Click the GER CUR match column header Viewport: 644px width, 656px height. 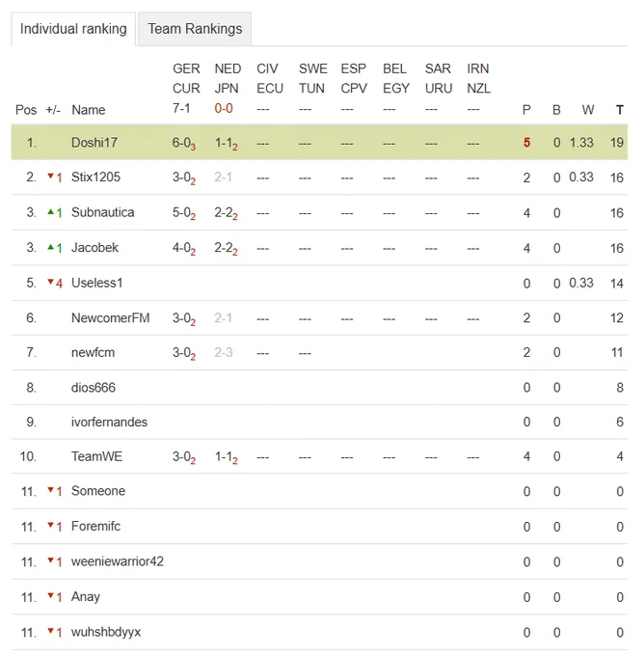click(186, 78)
